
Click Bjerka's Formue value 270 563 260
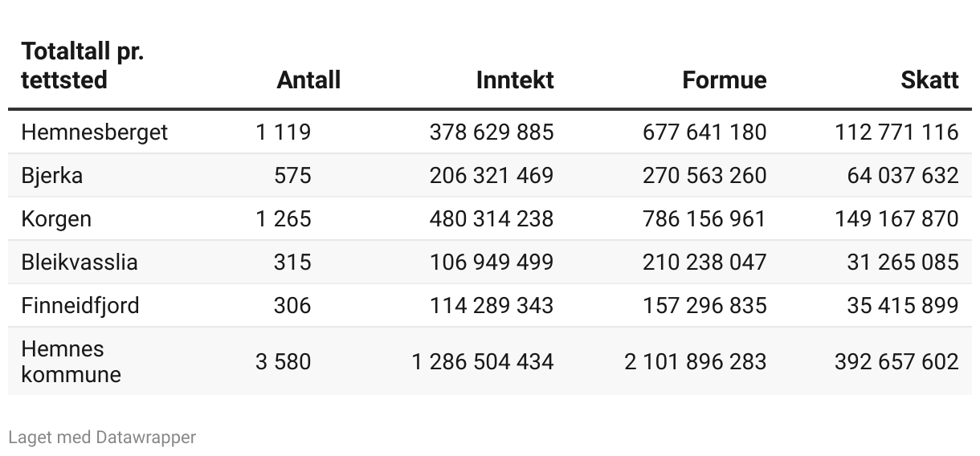704,175
